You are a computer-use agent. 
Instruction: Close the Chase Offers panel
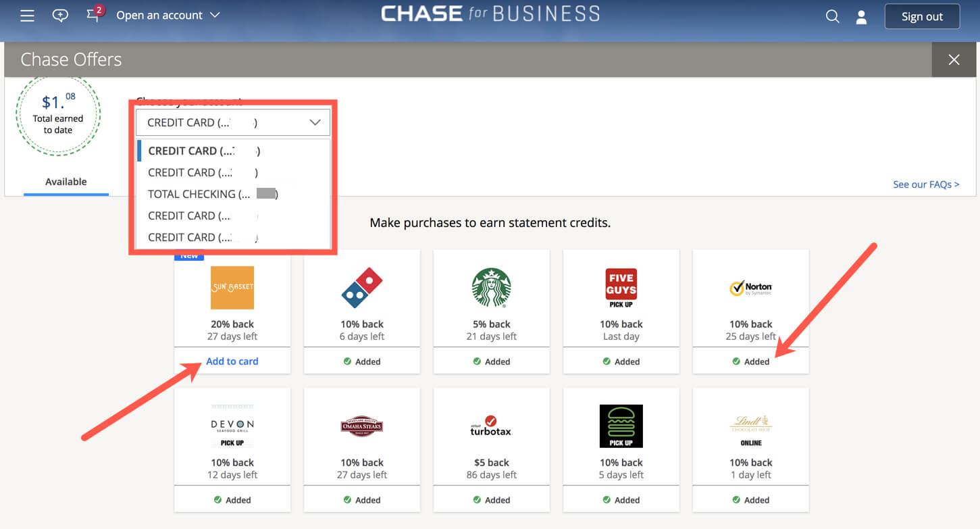pos(954,60)
